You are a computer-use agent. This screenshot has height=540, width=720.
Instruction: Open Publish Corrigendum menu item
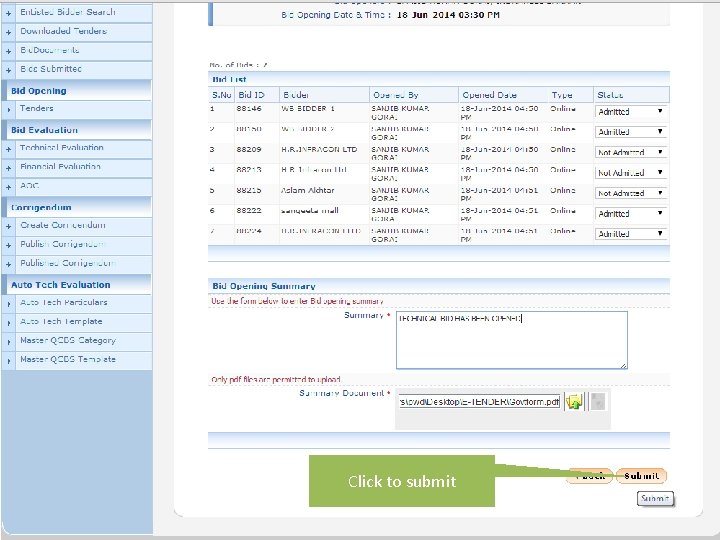tap(62, 244)
